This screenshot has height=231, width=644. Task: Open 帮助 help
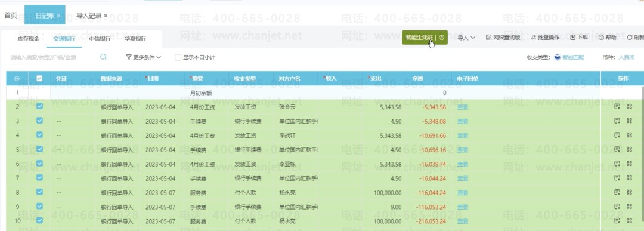(607, 38)
